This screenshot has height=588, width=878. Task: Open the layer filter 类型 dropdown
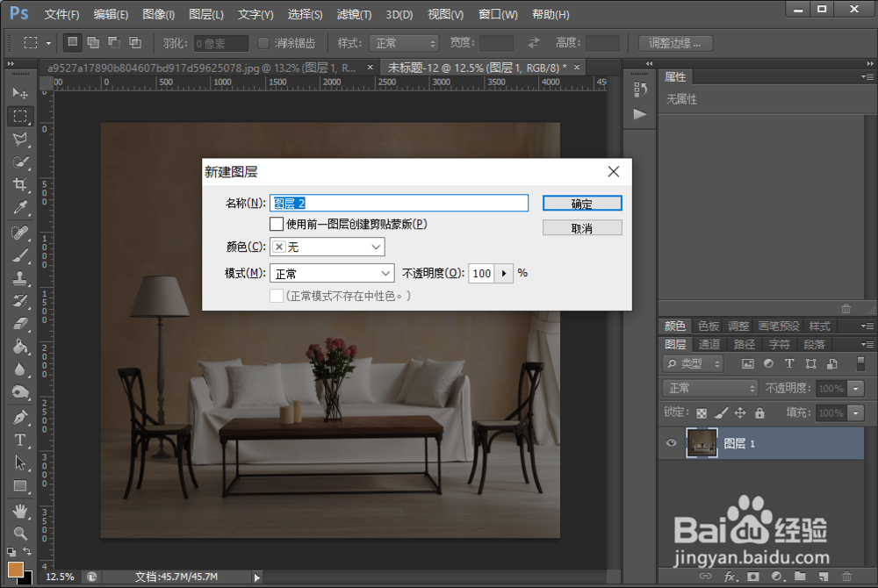694,363
